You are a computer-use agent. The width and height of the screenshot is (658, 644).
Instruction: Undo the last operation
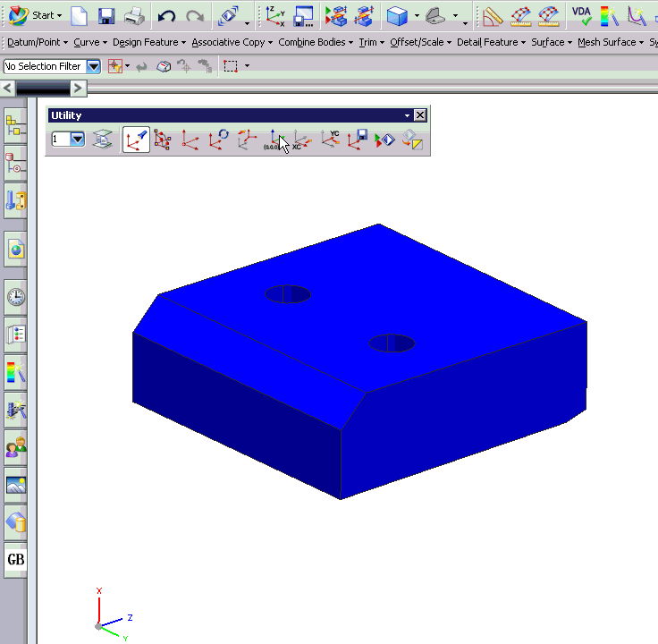point(166,16)
